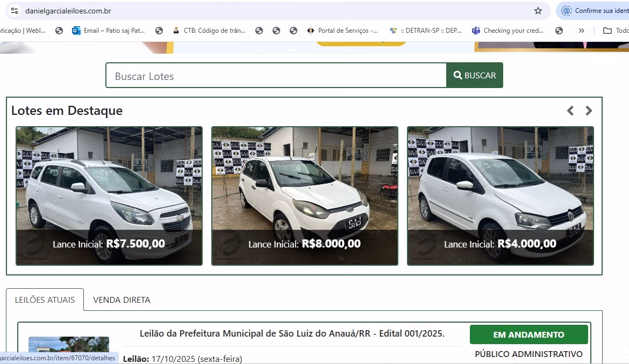Show previous lots with the left chevron
629x364 pixels.
click(x=570, y=111)
